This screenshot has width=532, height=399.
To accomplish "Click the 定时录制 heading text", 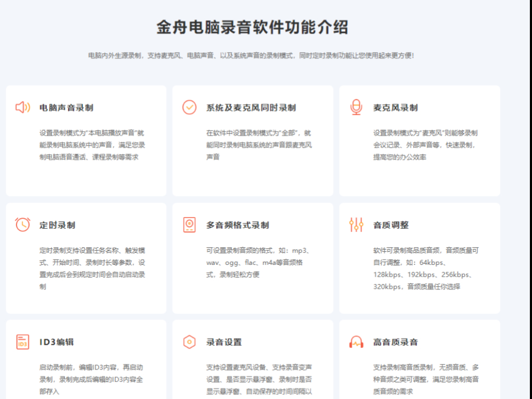I will pyautogui.click(x=57, y=225).
